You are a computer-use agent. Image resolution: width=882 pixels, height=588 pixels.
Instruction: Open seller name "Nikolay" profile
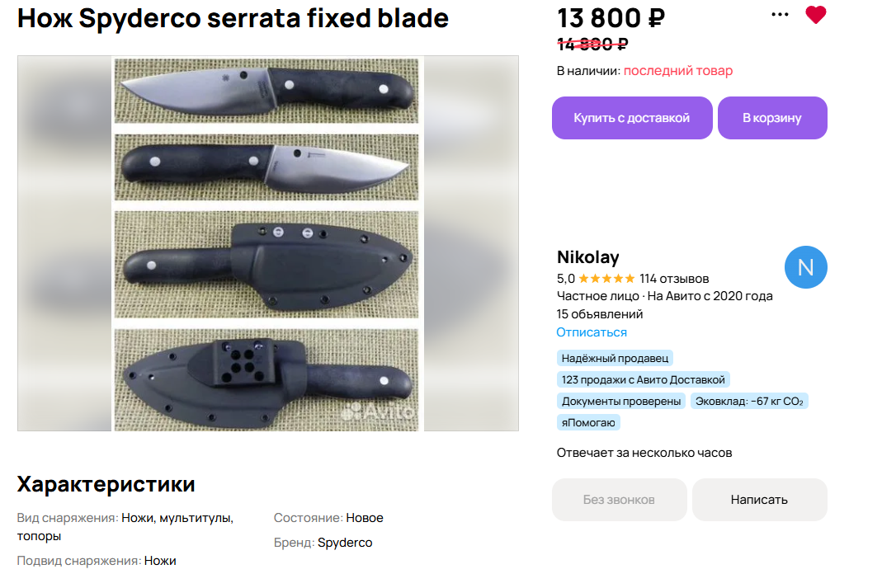tap(588, 256)
